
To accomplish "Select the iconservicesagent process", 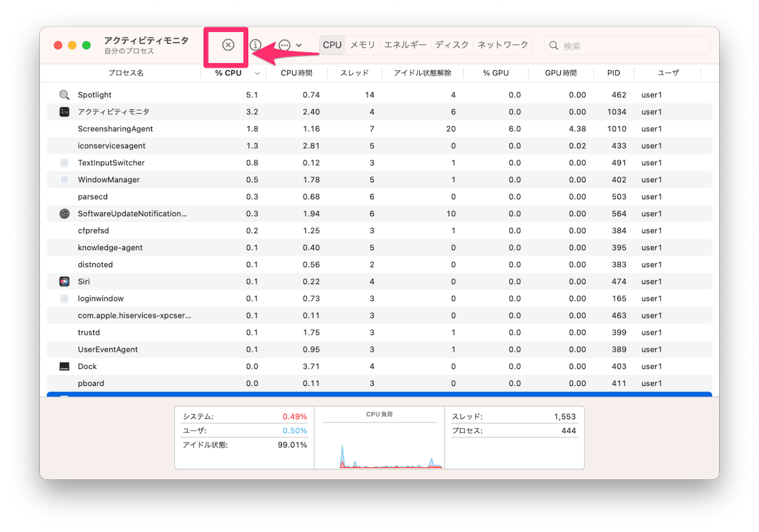I will pyautogui.click(x=379, y=146).
